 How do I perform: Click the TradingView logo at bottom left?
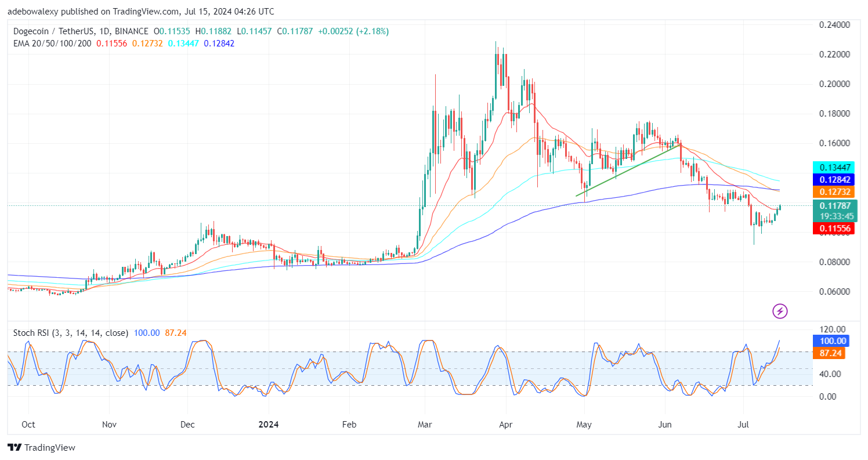[41, 448]
